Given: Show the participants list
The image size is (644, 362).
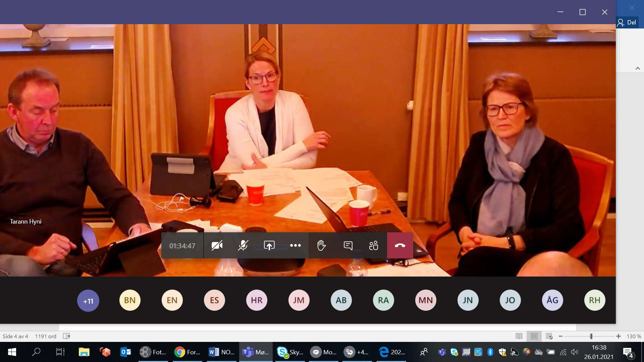Looking at the screenshot, I should [x=374, y=246].
